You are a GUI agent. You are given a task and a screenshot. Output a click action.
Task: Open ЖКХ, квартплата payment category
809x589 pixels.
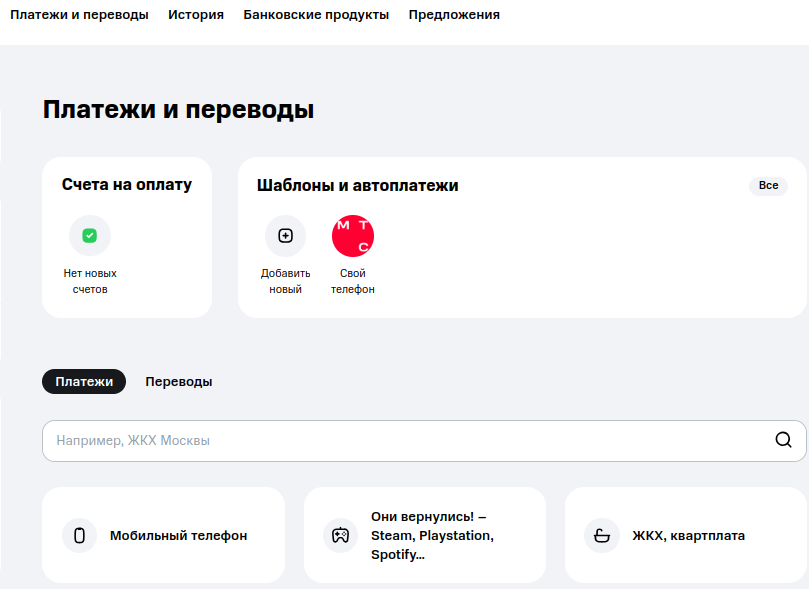pyautogui.click(x=686, y=535)
